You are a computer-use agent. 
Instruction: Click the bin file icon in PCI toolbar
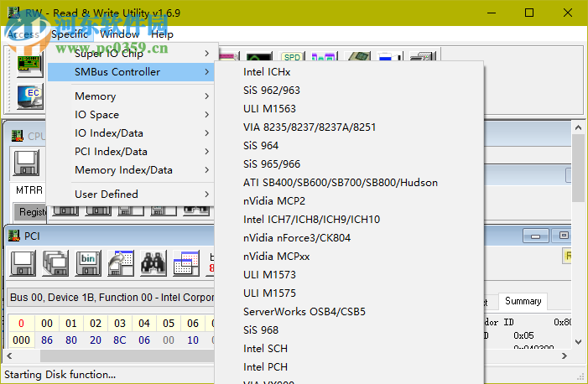tap(87, 263)
